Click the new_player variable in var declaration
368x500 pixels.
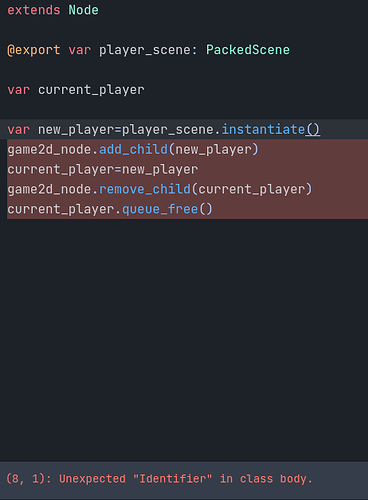[76, 129]
